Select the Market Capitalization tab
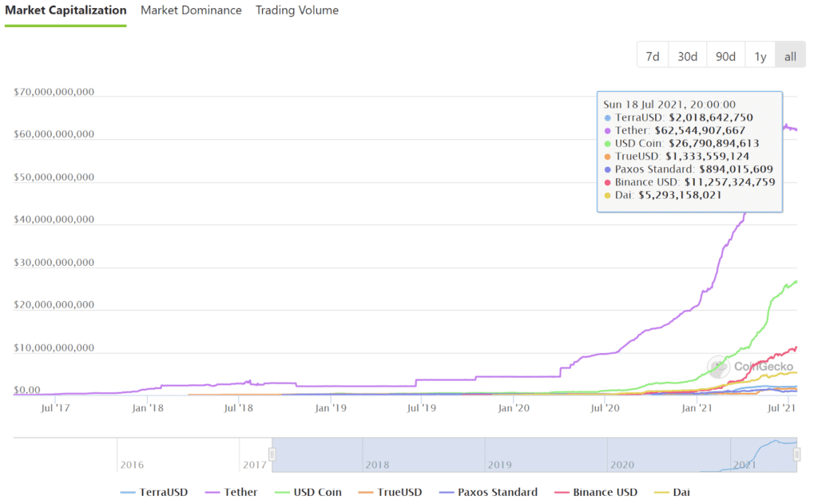Image resolution: width=818 pixels, height=504 pixels. point(66,10)
